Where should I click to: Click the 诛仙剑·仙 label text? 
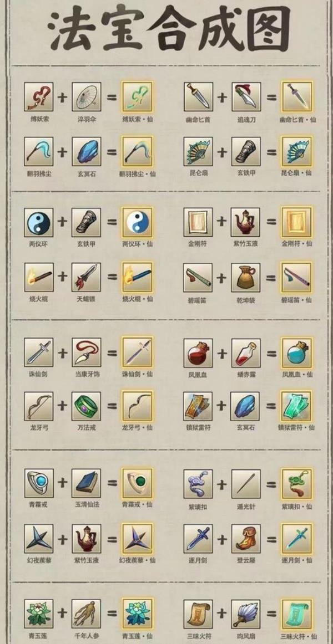[138, 374]
